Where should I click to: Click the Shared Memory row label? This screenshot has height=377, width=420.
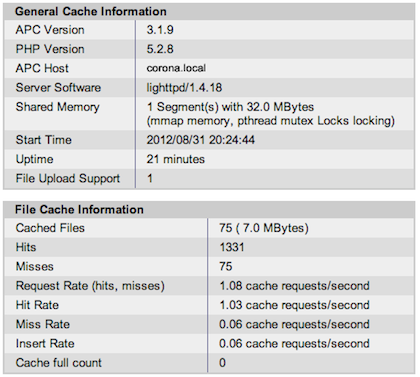click(58, 107)
